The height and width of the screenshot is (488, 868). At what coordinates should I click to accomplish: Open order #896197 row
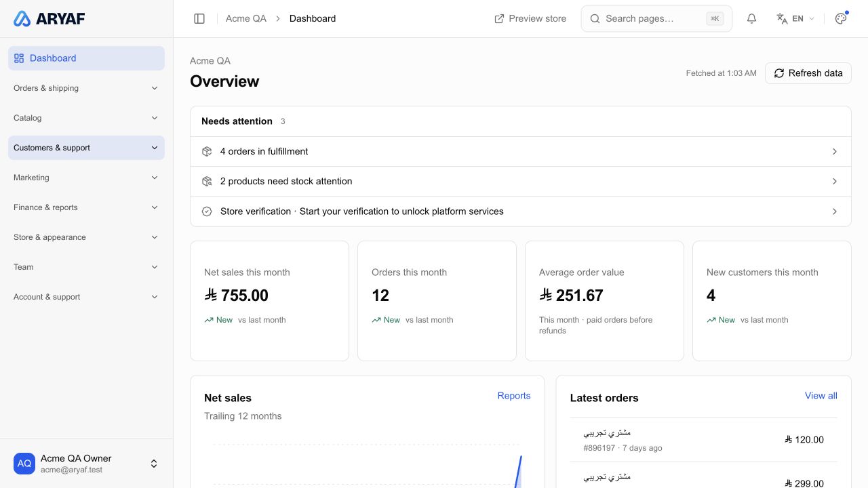704,440
